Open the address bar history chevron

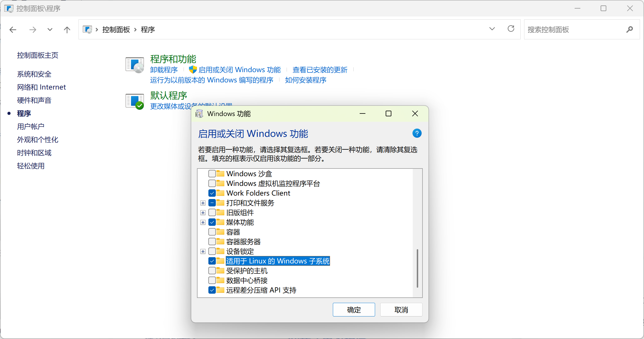(x=492, y=29)
